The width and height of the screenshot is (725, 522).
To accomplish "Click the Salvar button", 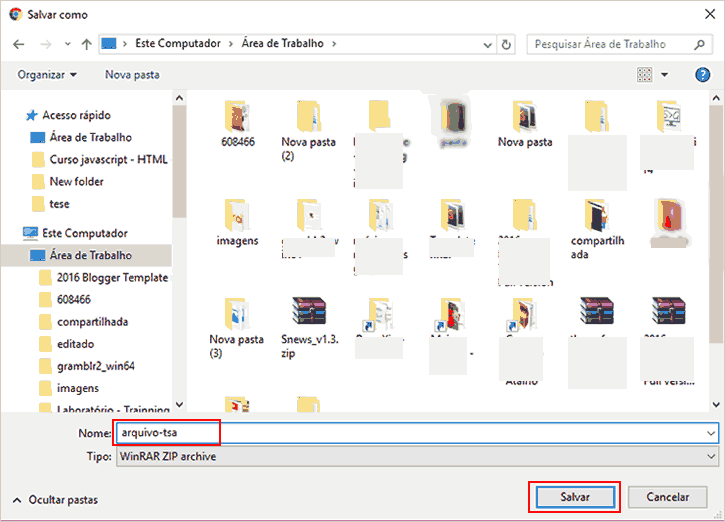I will point(574,496).
